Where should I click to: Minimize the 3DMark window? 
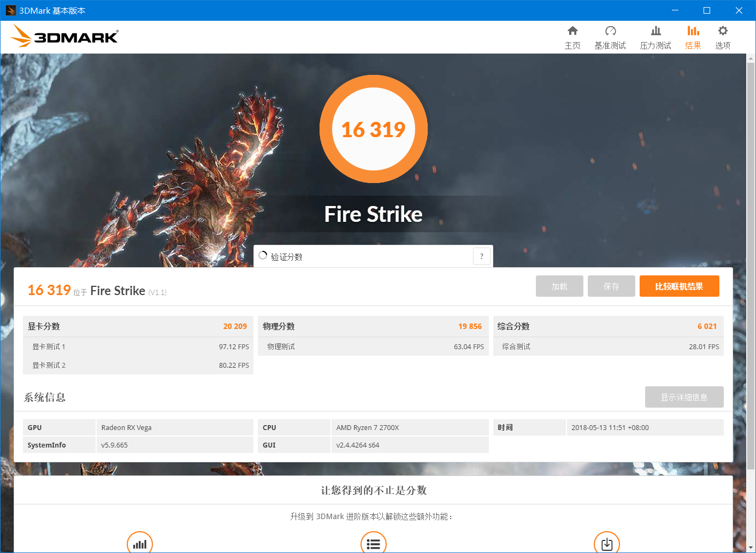(x=675, y=10)
